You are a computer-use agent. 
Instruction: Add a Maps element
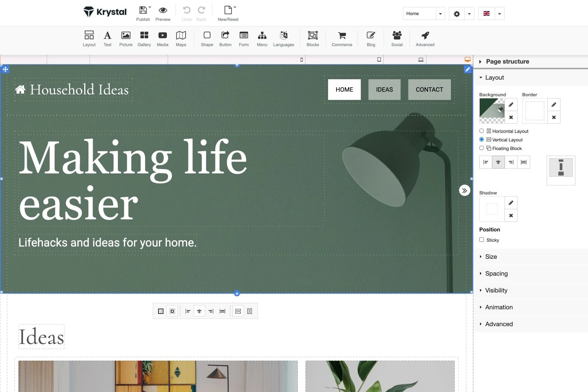[x=181, y=38]
